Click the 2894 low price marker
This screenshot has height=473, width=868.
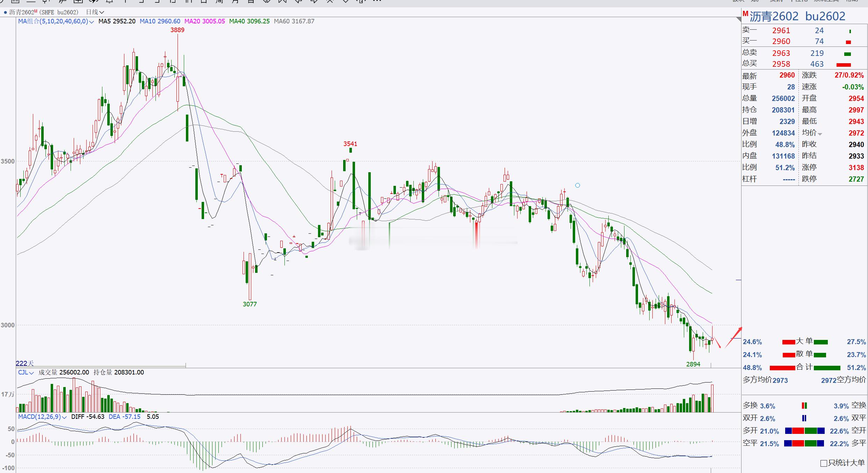(693, 364)
